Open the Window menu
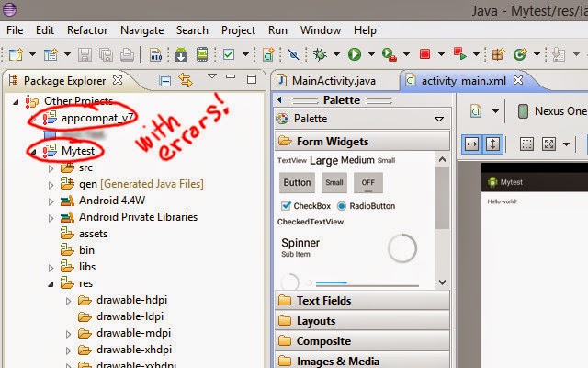Image resolution: width=588 pixels, height=368 pixels. coord(321,30)
